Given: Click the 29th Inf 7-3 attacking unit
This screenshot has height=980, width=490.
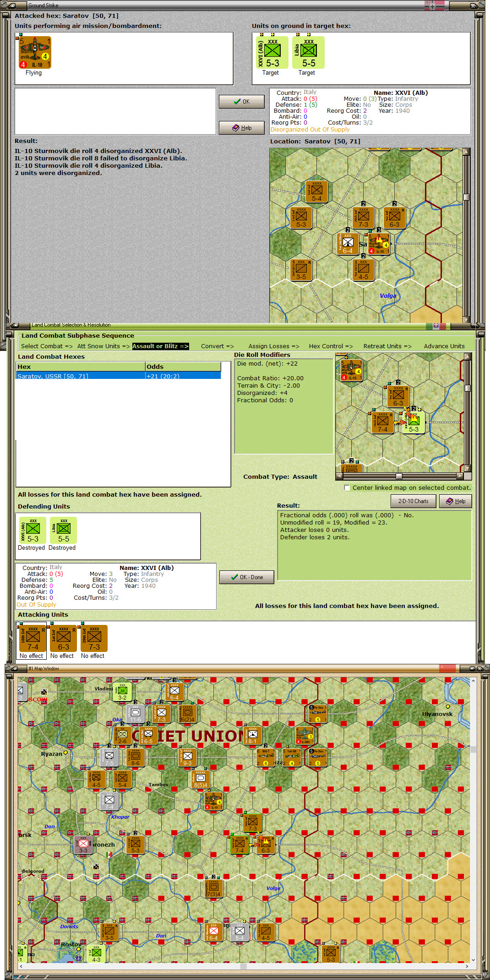Looking at the screenshot, I should (94, 638).
